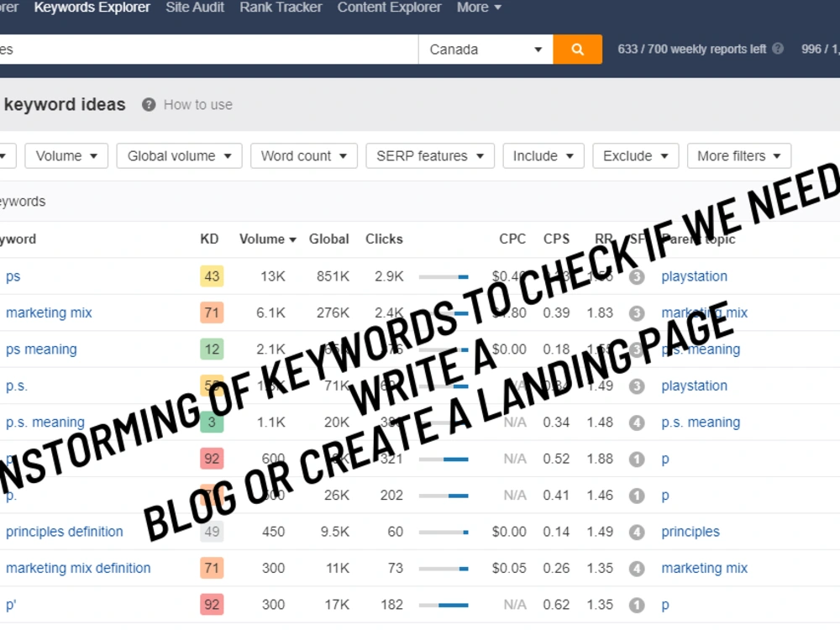Sort by the CPC column header
This screenshot has height=630, width=840.
(x=512, y=239)
